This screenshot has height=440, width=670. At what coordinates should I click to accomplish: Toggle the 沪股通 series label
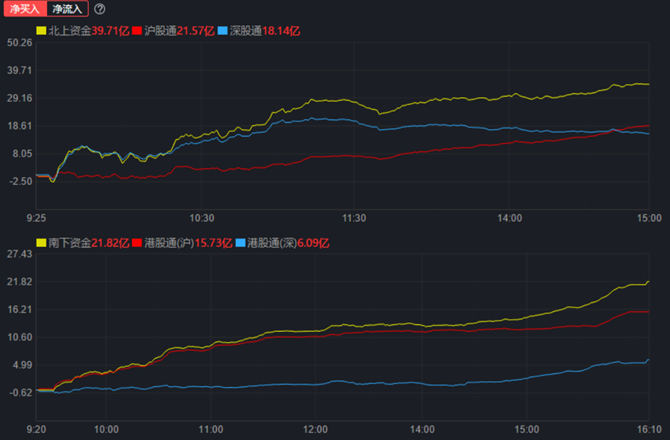click(159, 31)
